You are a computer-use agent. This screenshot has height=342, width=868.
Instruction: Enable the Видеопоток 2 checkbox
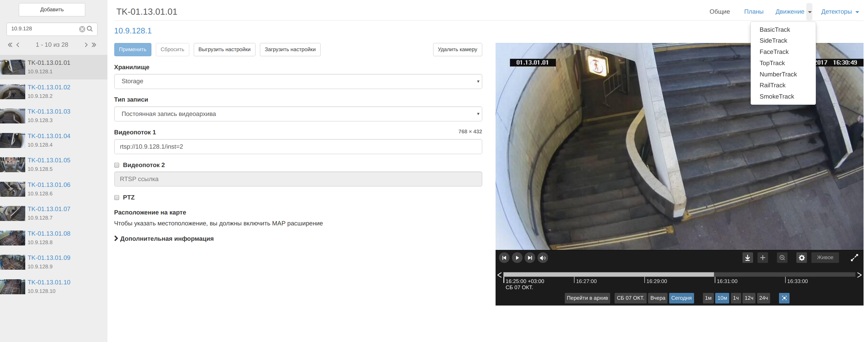(117, 165)
